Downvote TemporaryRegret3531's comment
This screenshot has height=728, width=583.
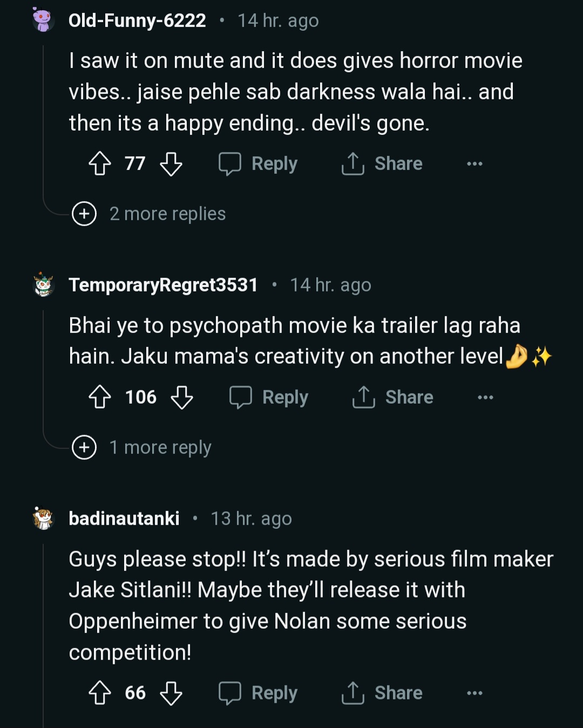(182, 397)
